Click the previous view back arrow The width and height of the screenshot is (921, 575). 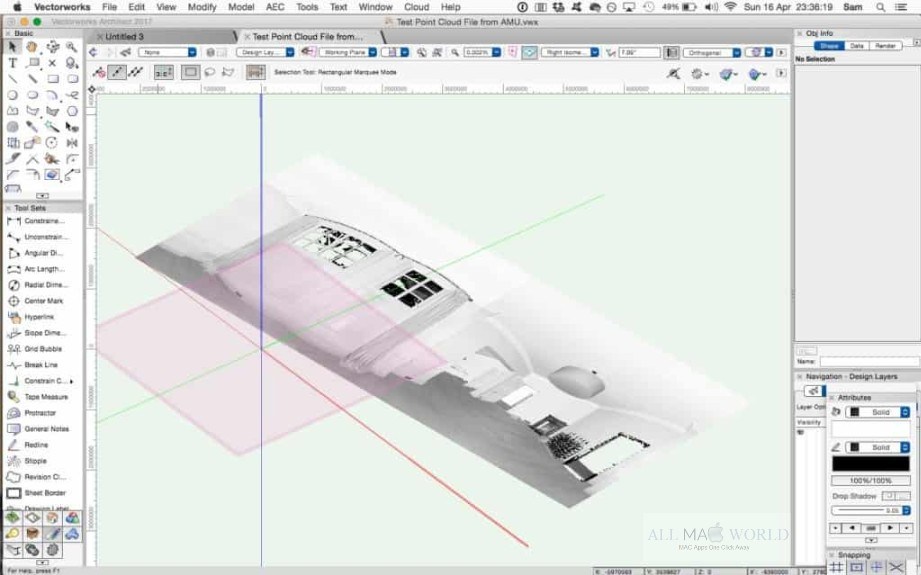[x=93, y=52]
